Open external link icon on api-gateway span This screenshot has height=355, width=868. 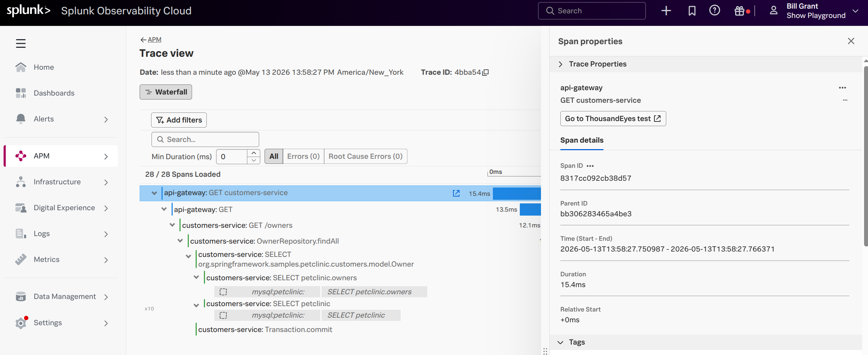[456, 193]
